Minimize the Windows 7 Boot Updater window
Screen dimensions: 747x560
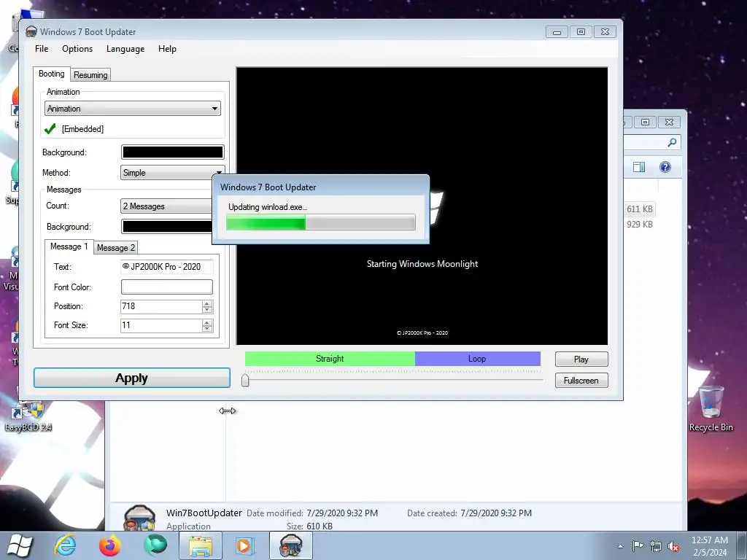(557, 32)
